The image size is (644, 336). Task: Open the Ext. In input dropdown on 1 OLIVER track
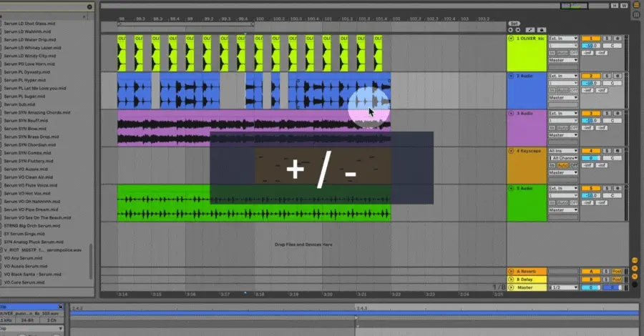563,39
